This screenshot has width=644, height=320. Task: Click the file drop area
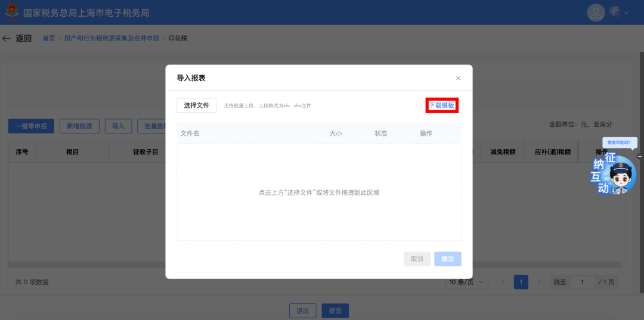(318, 192)
